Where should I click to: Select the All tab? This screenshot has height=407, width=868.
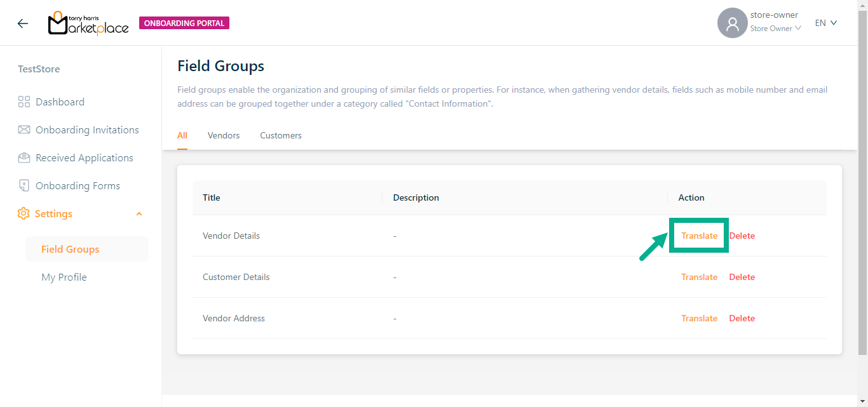[182, 135]
